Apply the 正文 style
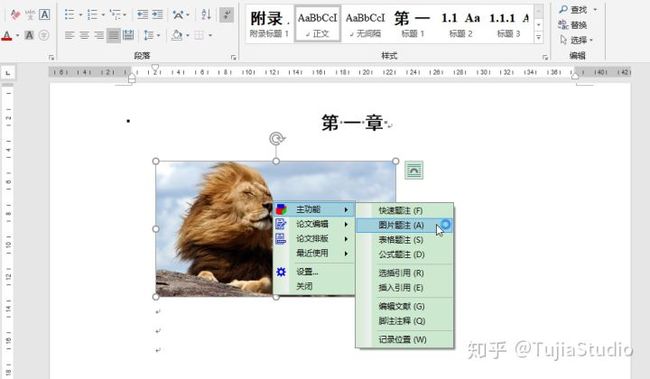Viewport: 650px width, 379px height. pos(318,24)
